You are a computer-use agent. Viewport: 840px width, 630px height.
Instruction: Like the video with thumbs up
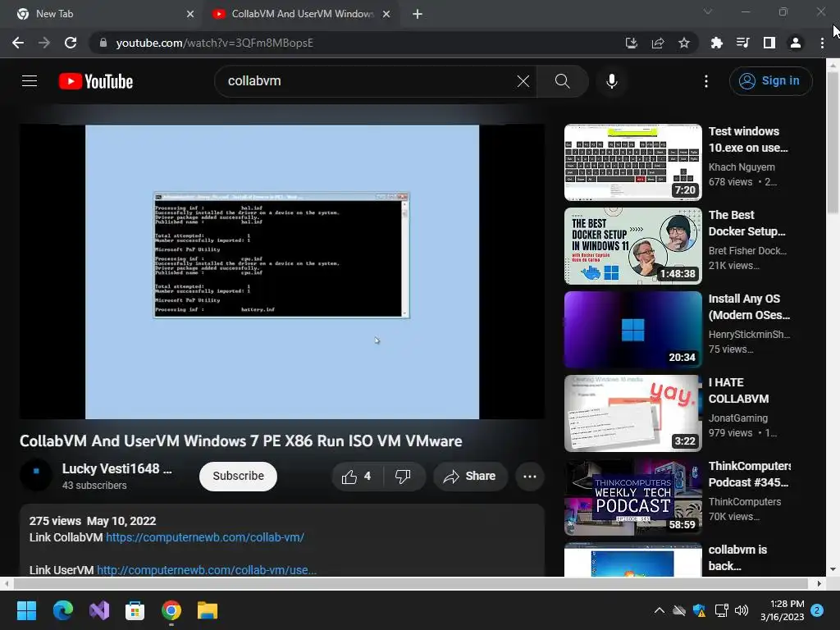click(358, 477)
